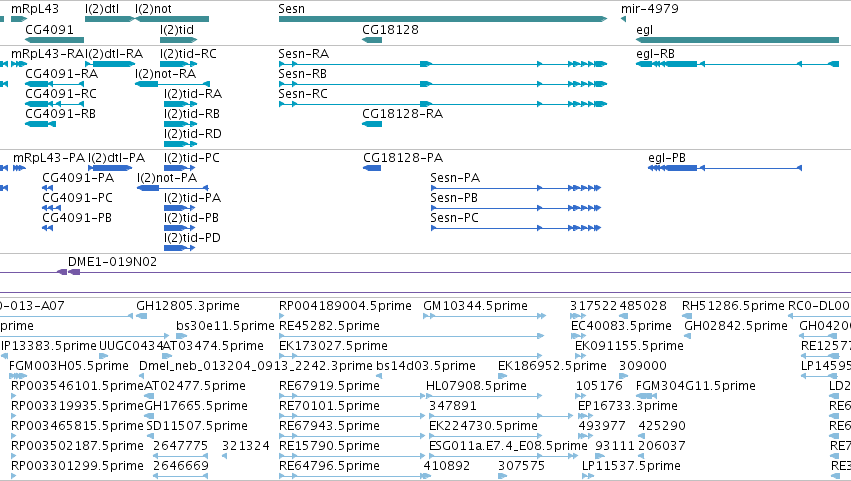
Task: Select the l(2)dtl-PA protein label
Action: point(117,158)
